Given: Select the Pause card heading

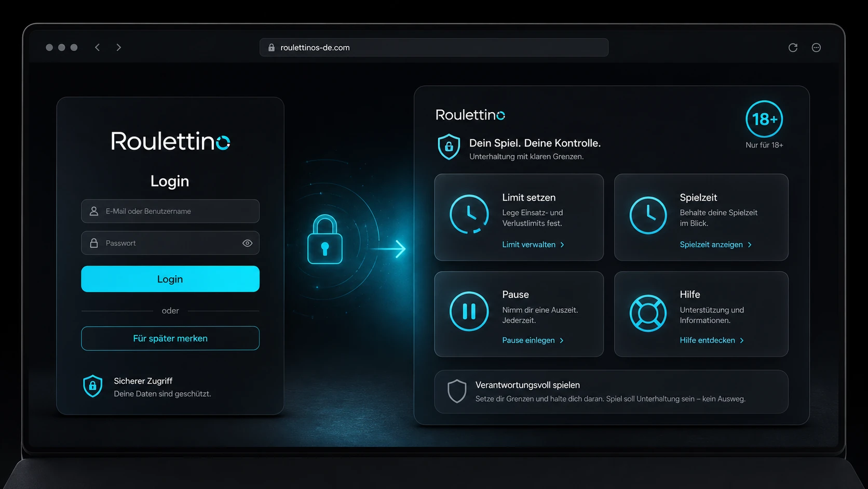Looking at the screenshot, I should point(516,295).
